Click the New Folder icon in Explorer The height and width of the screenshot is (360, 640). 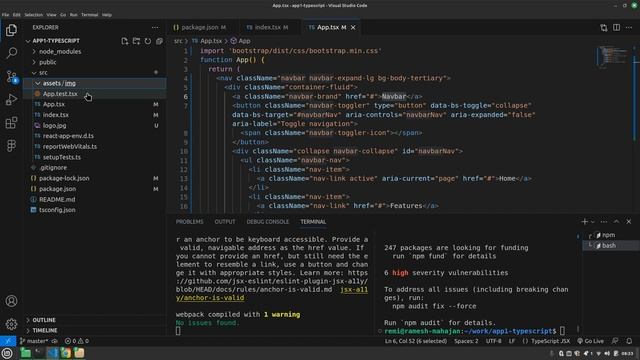coord(136,41)
